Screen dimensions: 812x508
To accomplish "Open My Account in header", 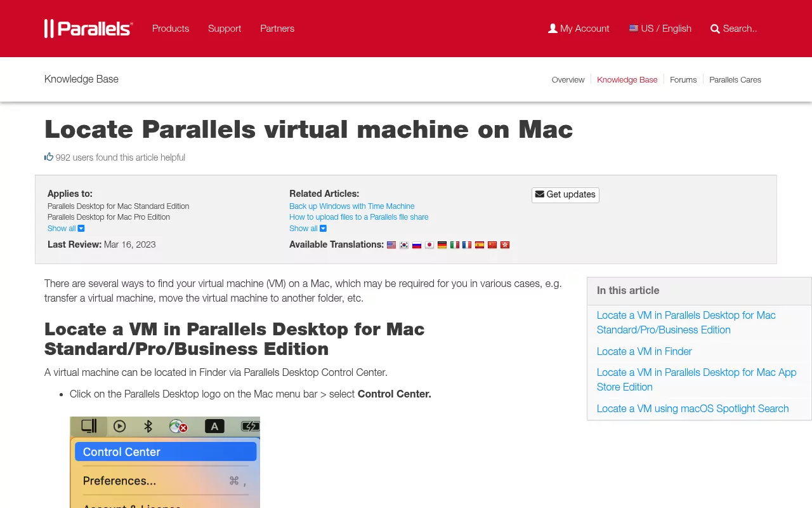I will [579, 29].
